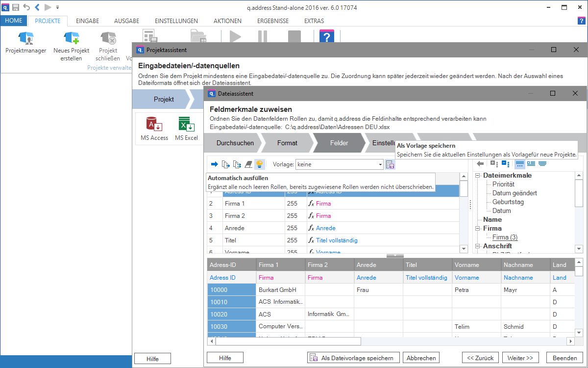Click the blue arrow icon in the Felder toolbar

pyautogui.click(x=214, y=164)
